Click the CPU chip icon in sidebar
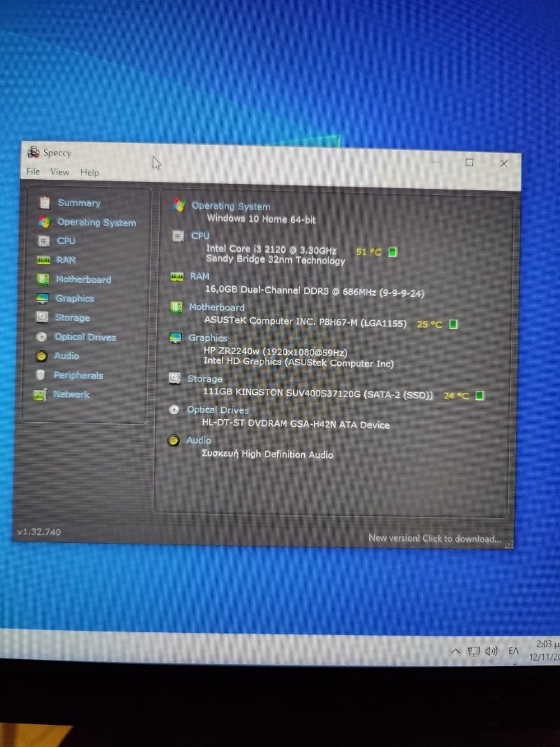The image size is (560, 747). (44, 241)
